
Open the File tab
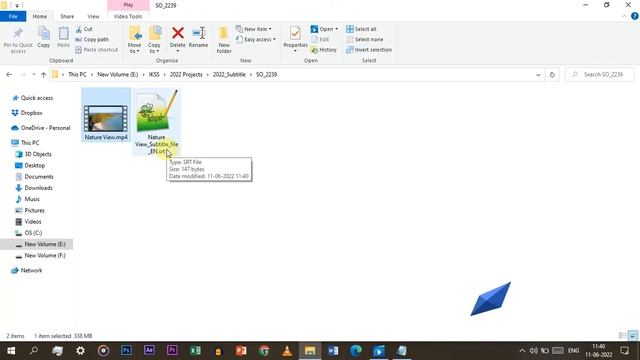13,16
